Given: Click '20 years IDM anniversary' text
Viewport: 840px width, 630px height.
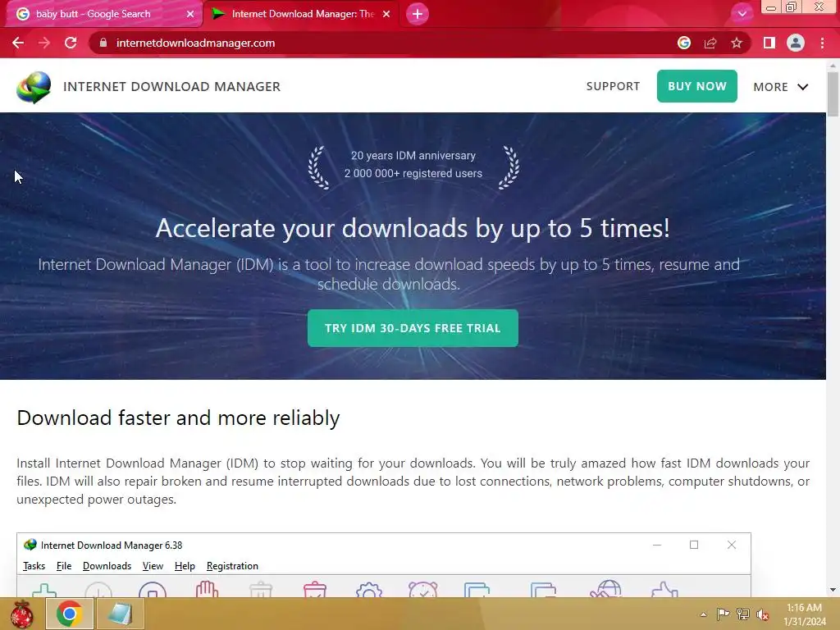Looking at the screenshot, I should pos(413,155).
